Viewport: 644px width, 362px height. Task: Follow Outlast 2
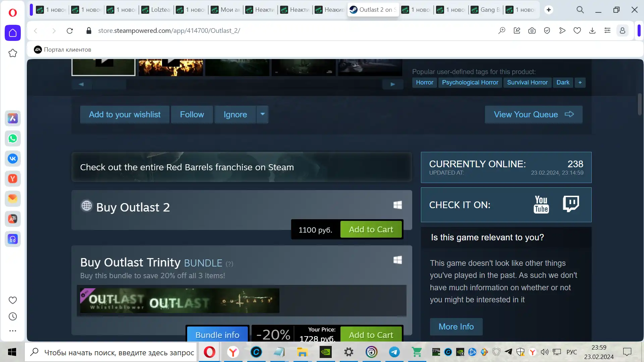coord(192,114)
